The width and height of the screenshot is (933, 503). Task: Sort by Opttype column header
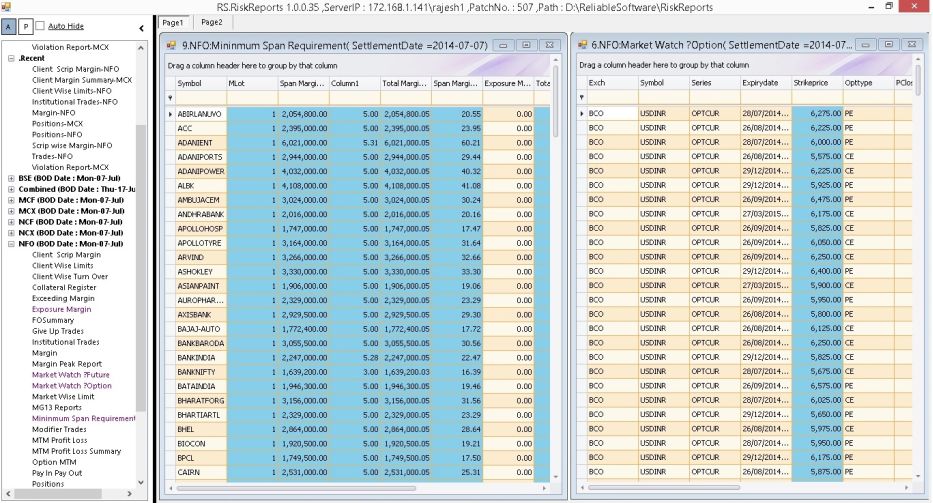point(868,83)
